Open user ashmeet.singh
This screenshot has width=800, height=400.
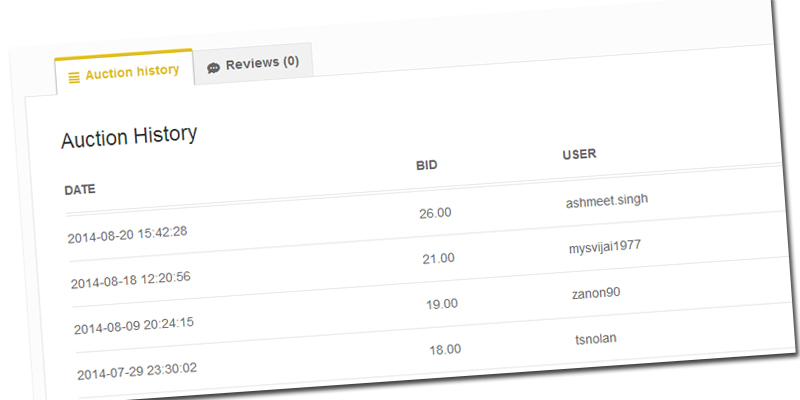point(606,200)
